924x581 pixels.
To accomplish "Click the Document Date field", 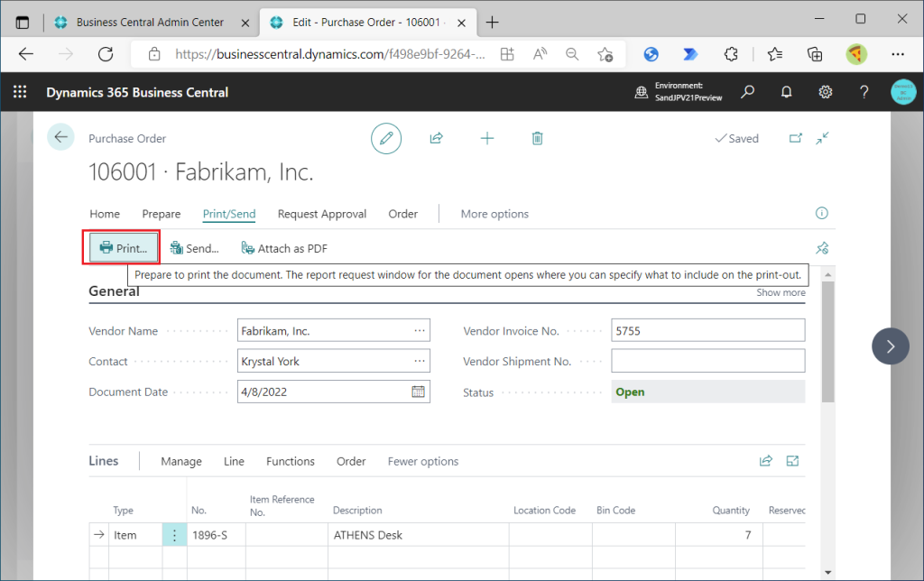I will [x=334, y=392].
